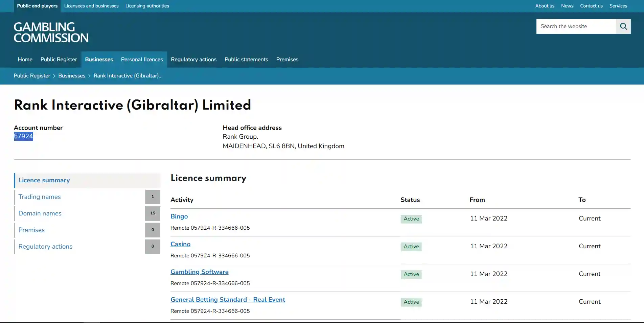The width and height of the screenshot is (644, 323).
Task: Select Home in the navigation bar
Action: point(25,60)
